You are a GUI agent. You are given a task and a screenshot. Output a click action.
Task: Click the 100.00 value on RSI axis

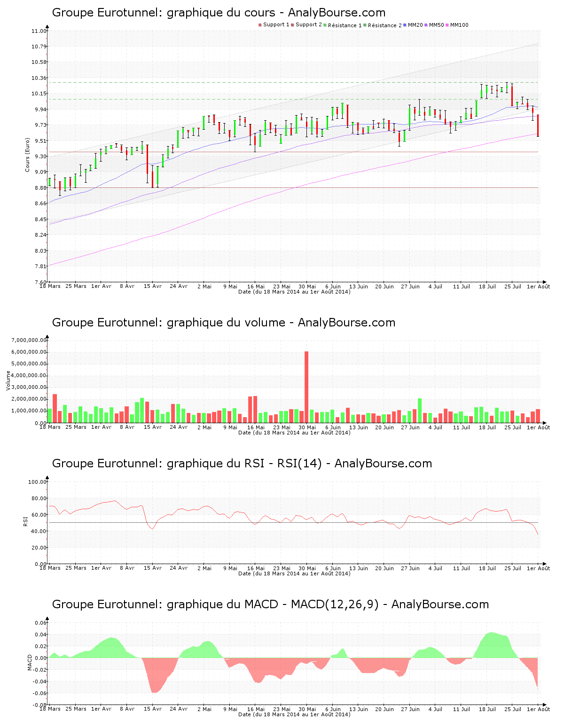[37, 482]
